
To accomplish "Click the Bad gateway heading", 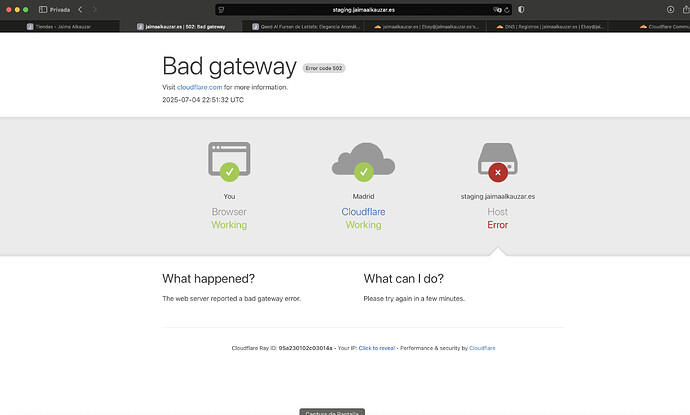I will (229, 66).
